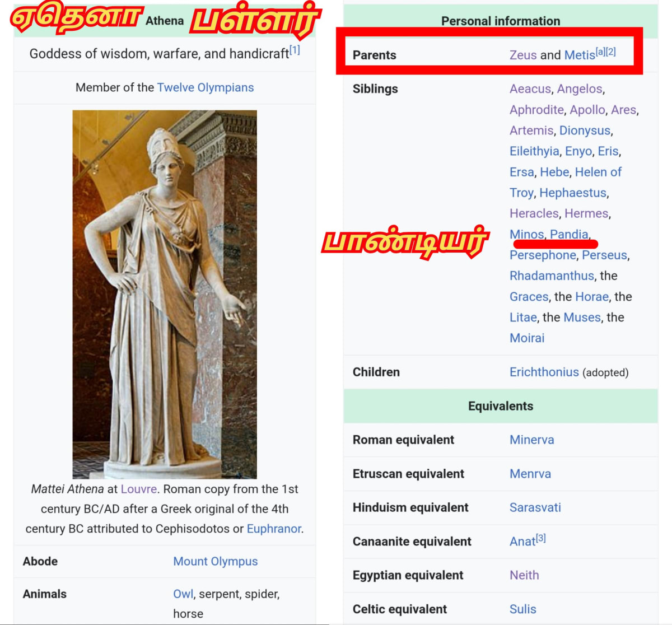Open the Persephone link

(x=543, y=255)
